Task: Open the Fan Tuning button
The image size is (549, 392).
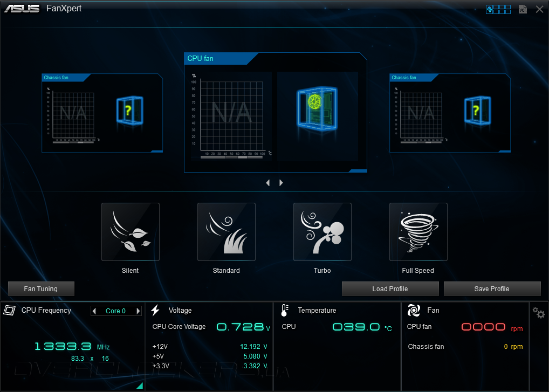Action: 41,289
